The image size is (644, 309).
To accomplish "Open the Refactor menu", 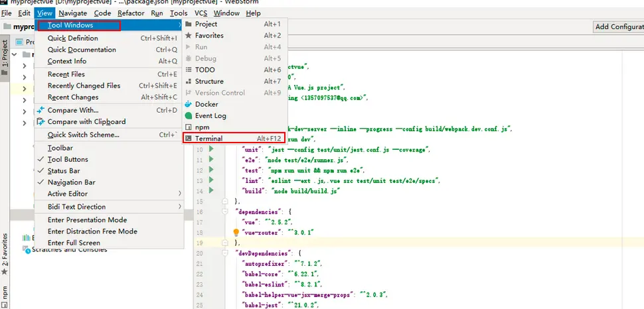I will pos(131,13).
